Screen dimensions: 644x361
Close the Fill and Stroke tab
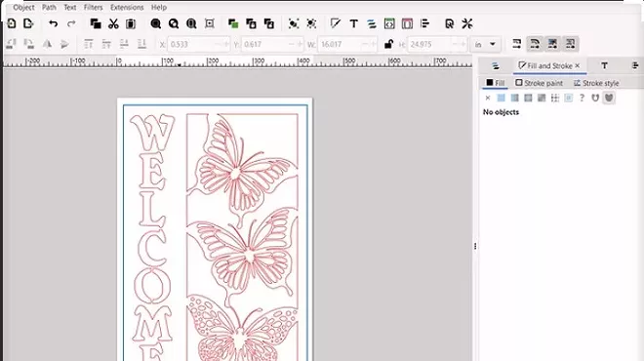577,65
